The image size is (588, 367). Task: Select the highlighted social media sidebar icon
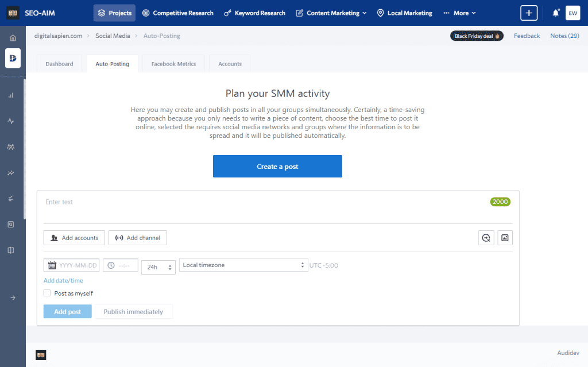13,58
